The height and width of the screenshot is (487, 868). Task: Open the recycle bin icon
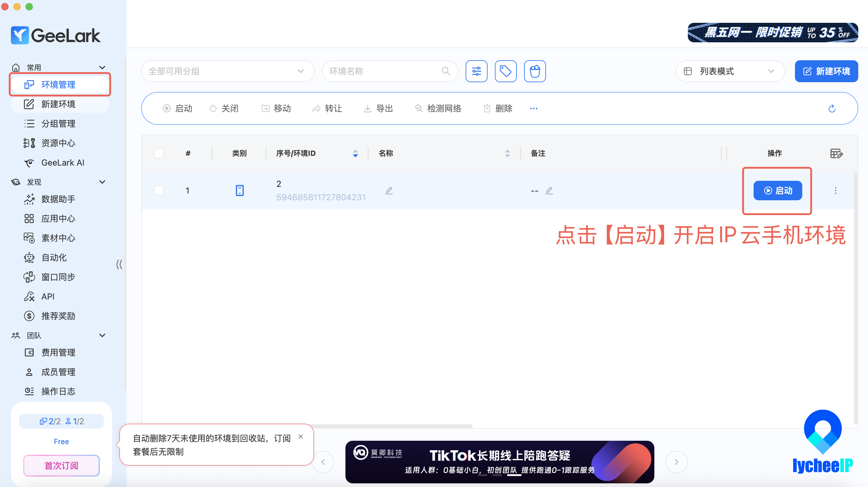(535, 71)
